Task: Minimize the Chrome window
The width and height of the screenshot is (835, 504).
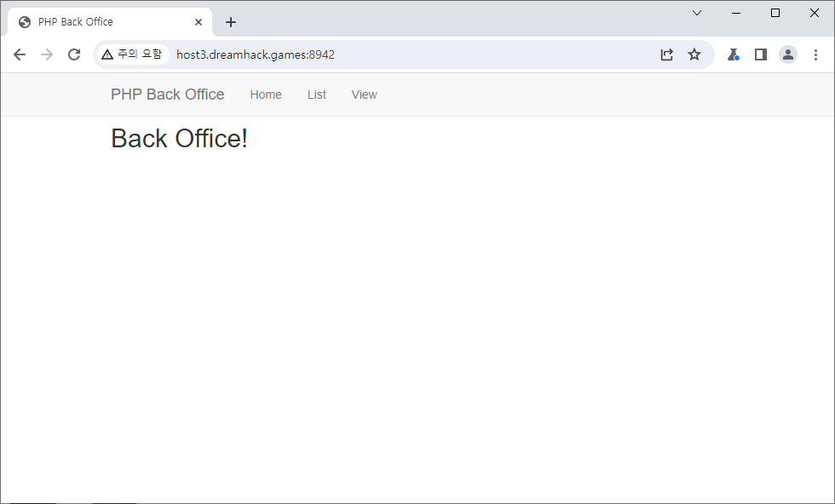Action: (x=736, y=13)
